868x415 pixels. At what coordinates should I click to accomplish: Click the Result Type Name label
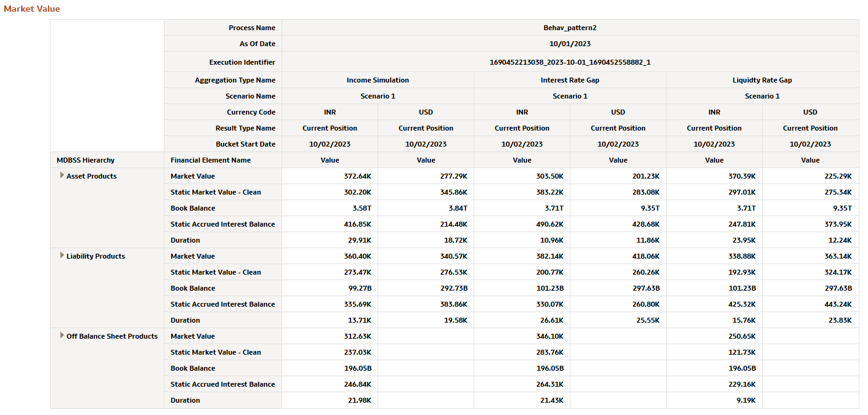tap(246, 128)
